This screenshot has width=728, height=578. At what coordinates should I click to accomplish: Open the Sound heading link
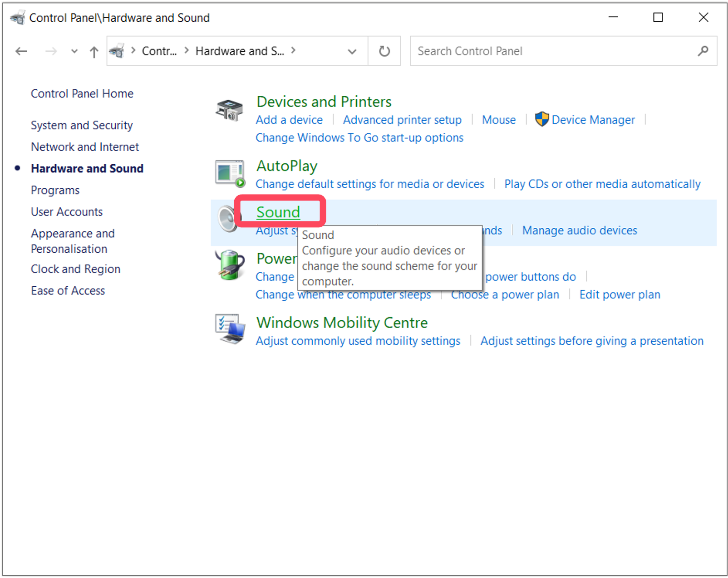278,212
